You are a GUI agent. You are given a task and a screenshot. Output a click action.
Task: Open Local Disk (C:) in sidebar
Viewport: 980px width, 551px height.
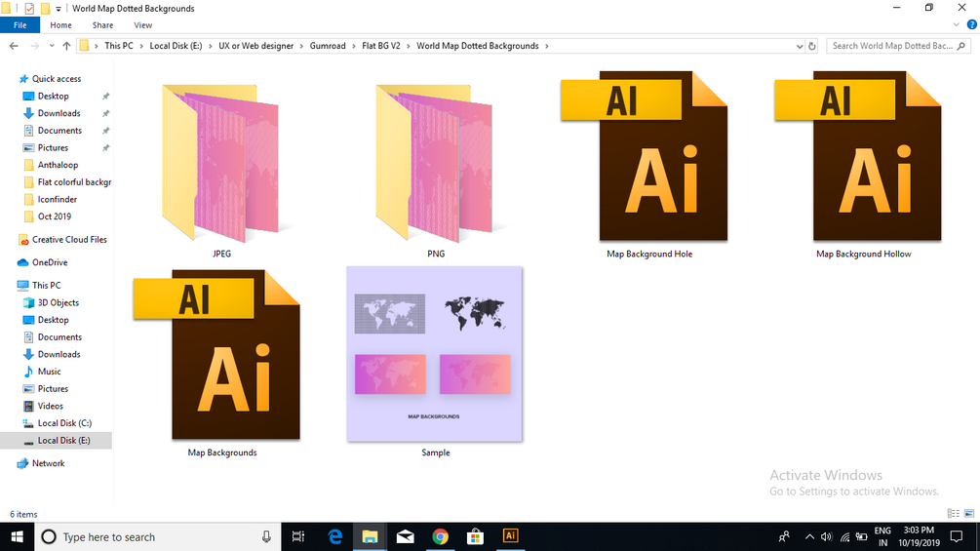pyautogui.click(x=64, y=423)
